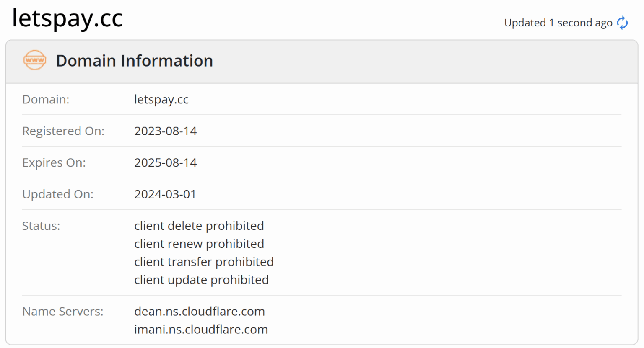The image size is (644, 348).
Task: Click the large letspay.cc page title
Action: 68,18
